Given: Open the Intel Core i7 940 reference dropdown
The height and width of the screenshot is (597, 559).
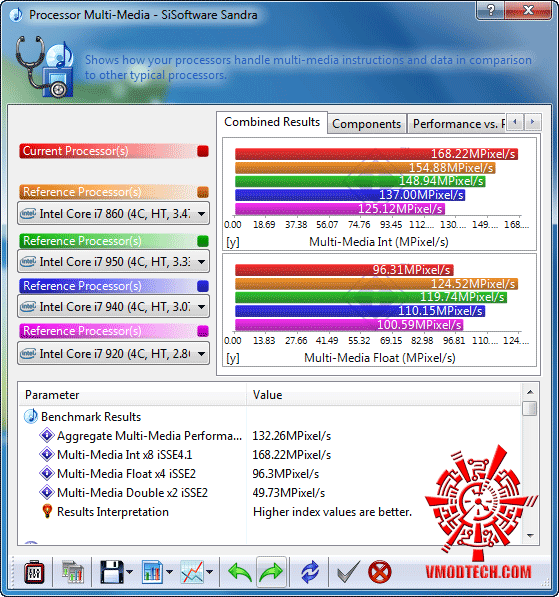Looking at the screenshot, I should (x=113, y=306).
